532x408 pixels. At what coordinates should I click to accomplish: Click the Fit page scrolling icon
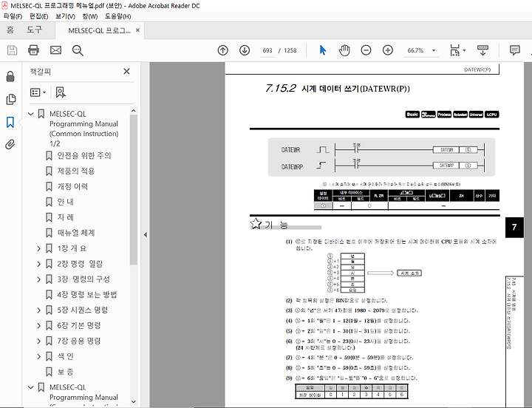[x=454, y=50]
